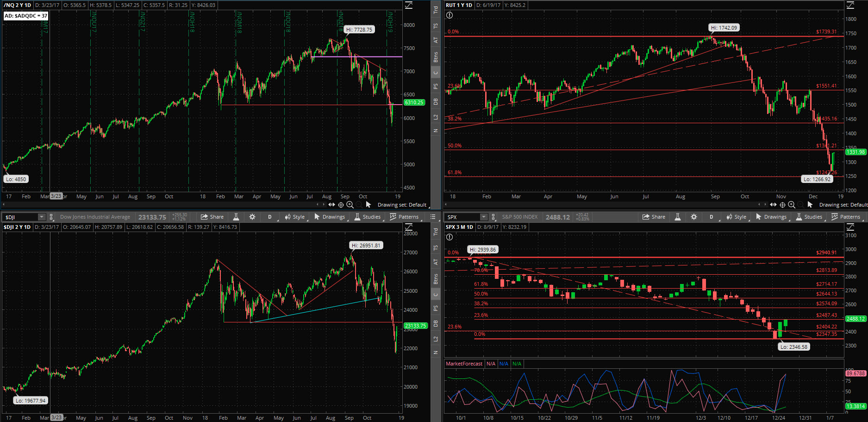This screenshot has height=422, width=868.
Task: Click the chart-scale icon above the SPX price axis
Action: point(850,227)
